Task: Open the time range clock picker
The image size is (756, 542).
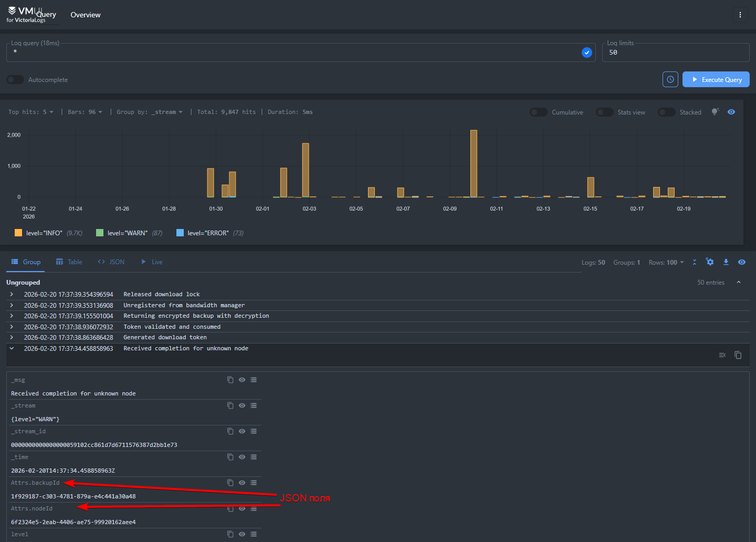Action: (670, 79)
